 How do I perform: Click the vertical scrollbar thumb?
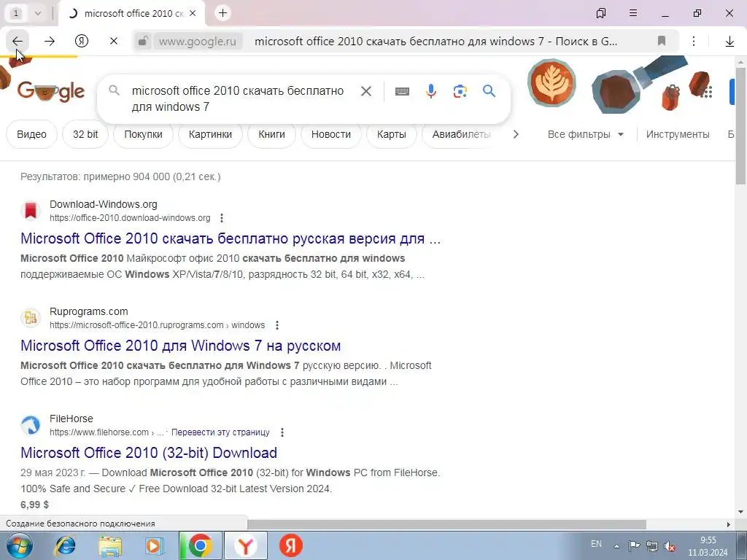pos(740,125)
